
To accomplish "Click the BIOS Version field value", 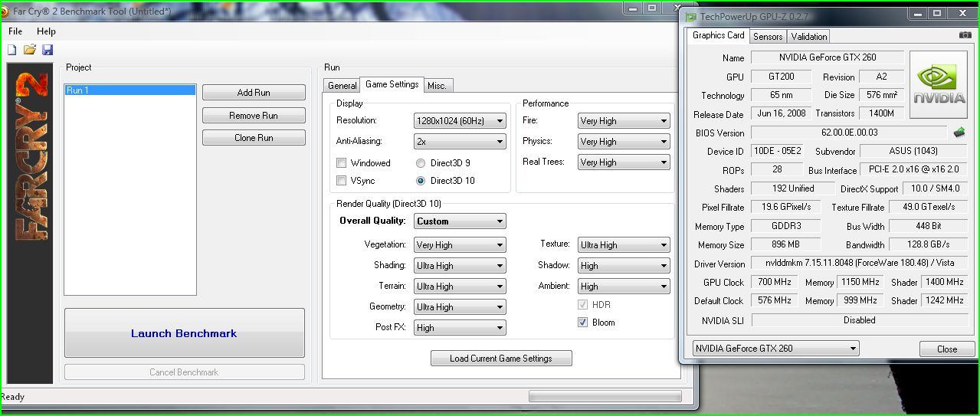I will (x=848, y=133).
